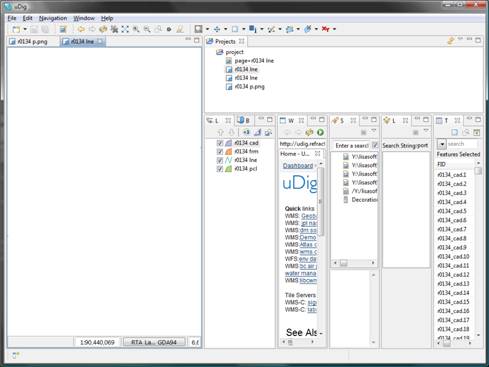Screen dimensions: 489x367
Task: Click the FID column header
Action: [455, 164]
